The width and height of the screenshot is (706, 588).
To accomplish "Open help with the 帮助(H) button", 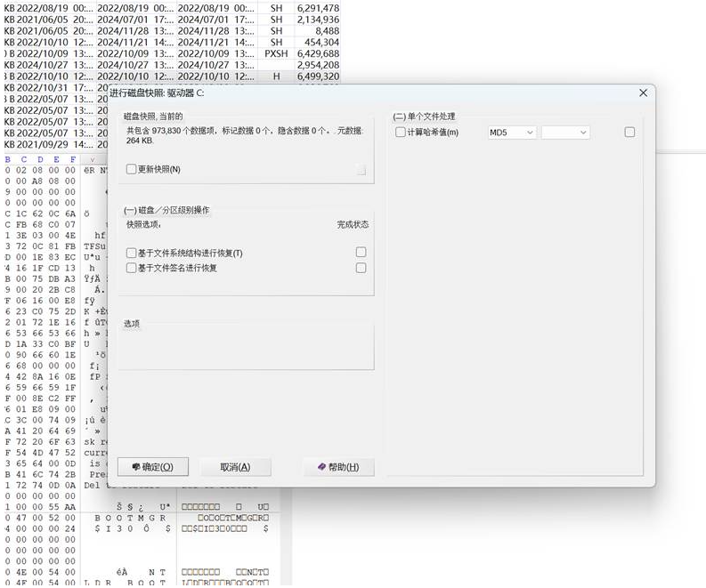I will click(338, 467).
